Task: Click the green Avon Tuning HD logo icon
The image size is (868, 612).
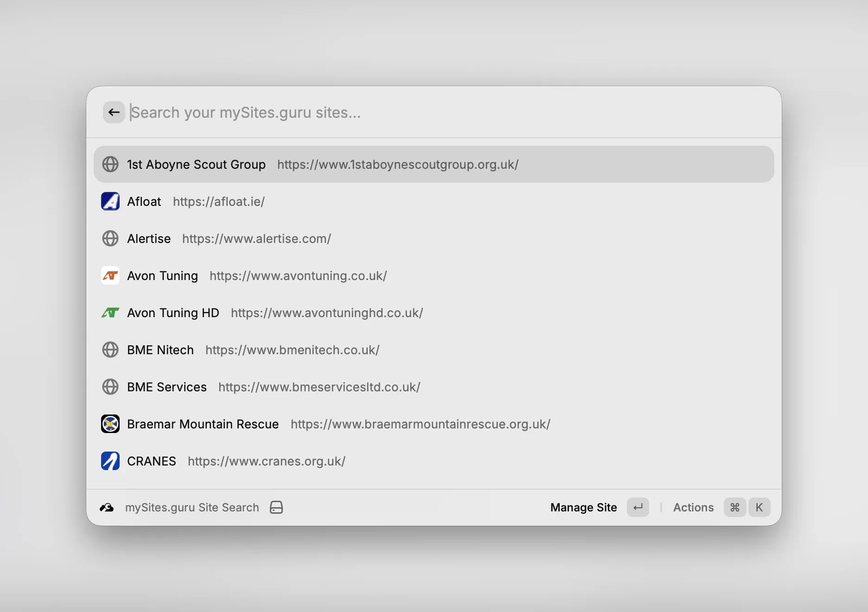Action: pyautogui.click(x=110, y=312)
